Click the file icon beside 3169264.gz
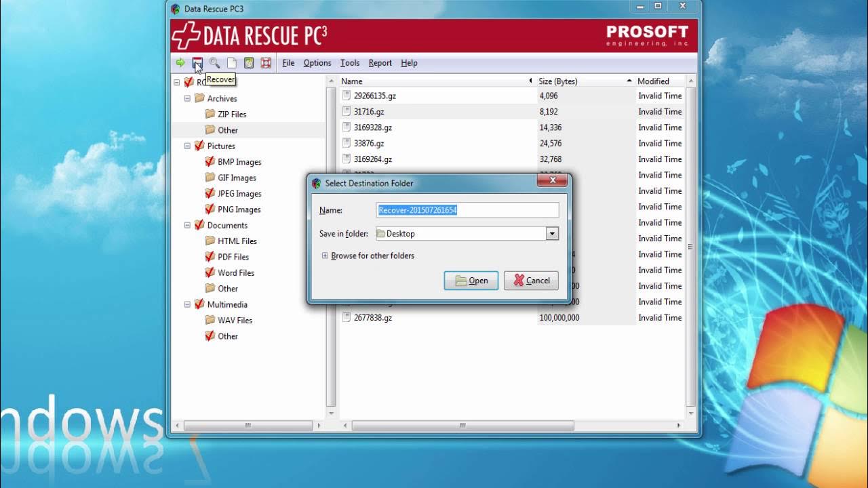This screenshot has width=868, height=488. (x=347, y=159)
